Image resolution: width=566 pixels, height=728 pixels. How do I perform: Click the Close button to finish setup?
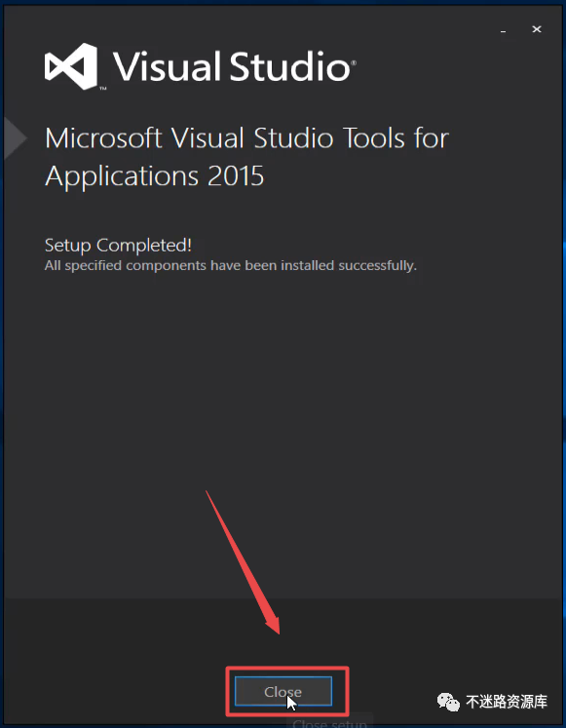pyautogui.click(x=283, y=691)
